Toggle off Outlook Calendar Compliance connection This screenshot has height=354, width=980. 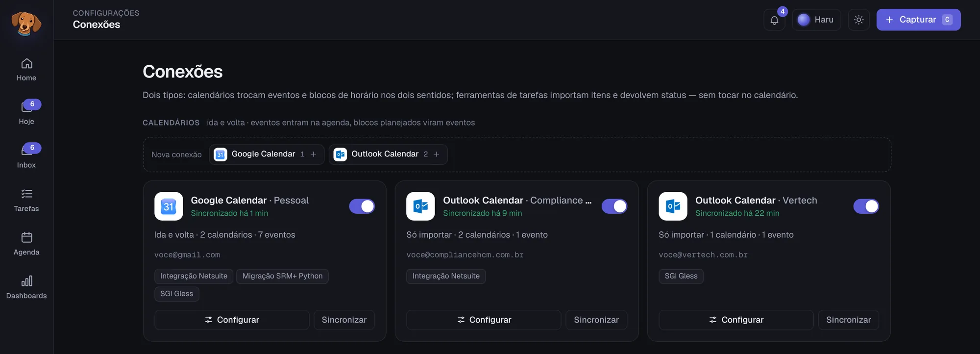[x=614, y=206]
